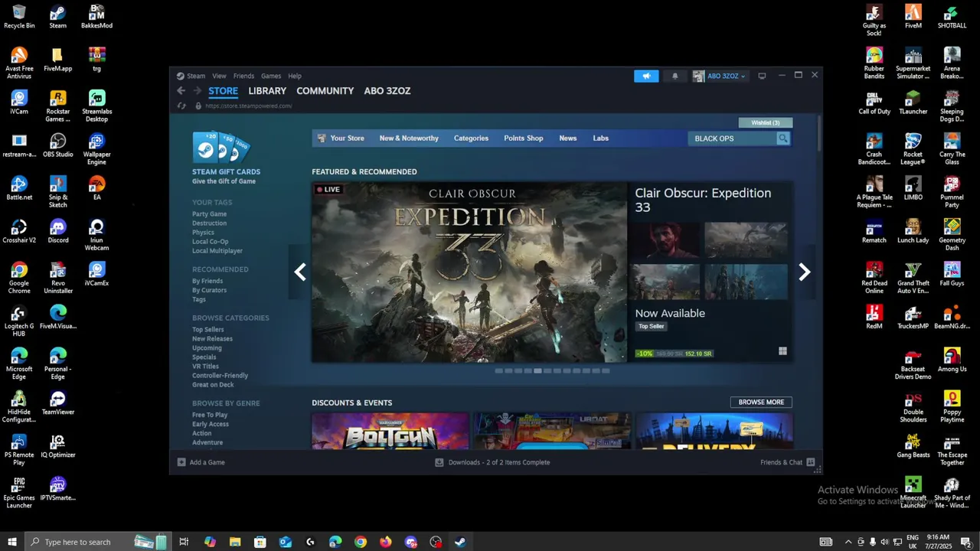The image size is (980, 551).
Task: Click the Clair Obscur featured banner image
Action: click(x=469, y=272)
